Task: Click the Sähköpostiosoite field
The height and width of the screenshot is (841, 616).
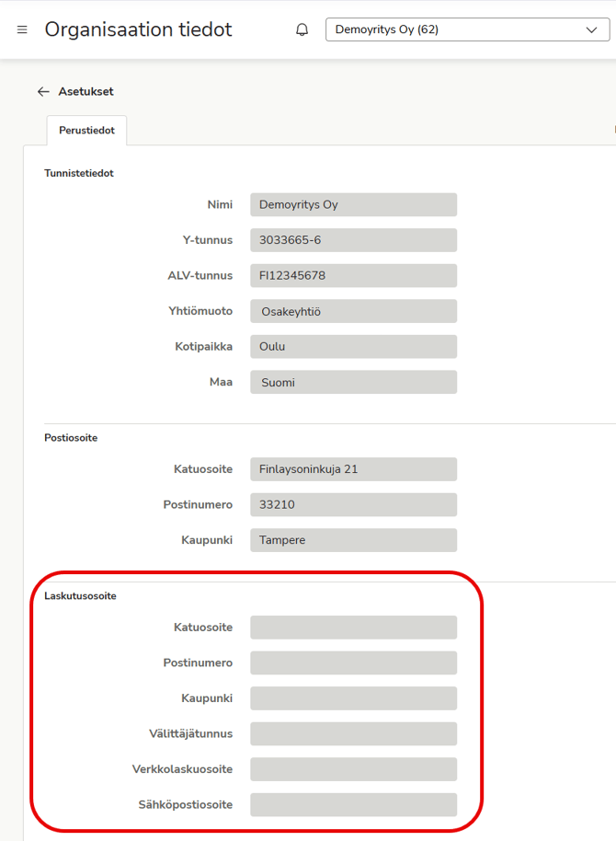Action: coord(353,804)
